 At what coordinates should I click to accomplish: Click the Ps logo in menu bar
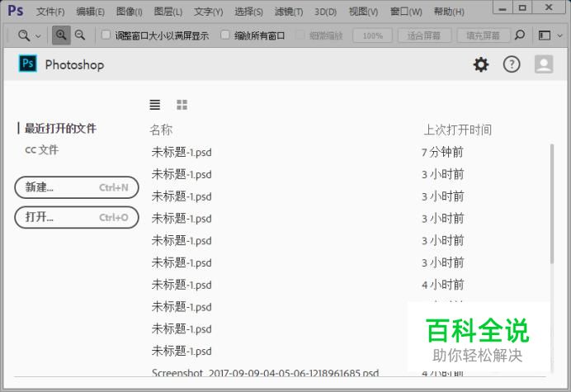pos(16,10)
